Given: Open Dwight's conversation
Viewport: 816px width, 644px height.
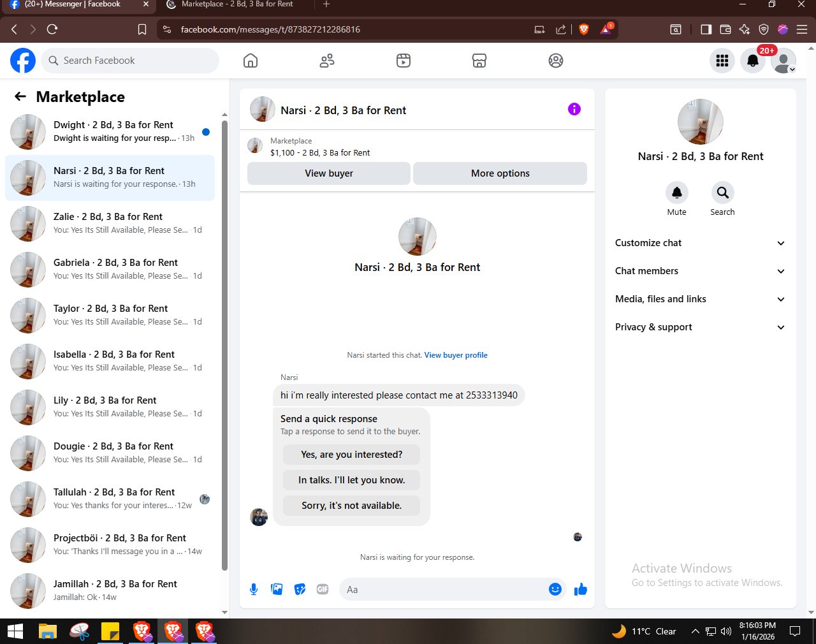Looking at the screenshot, I should [x=110, y=132].
